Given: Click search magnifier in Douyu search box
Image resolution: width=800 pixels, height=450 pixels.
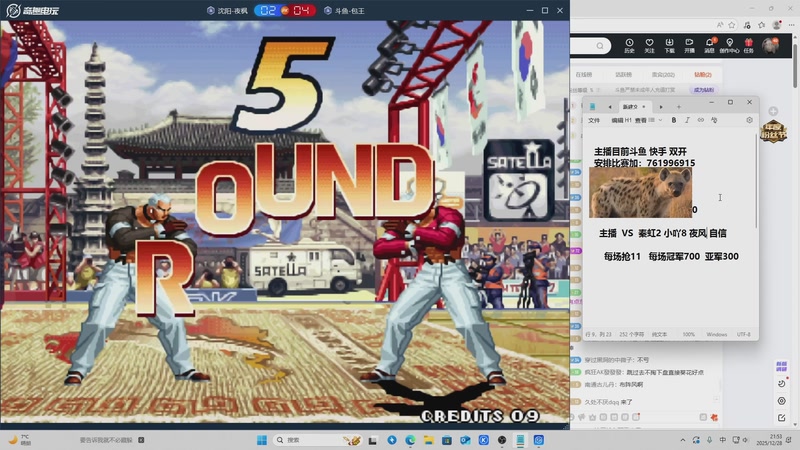Looking at the screenshot, I should point(600,46).
